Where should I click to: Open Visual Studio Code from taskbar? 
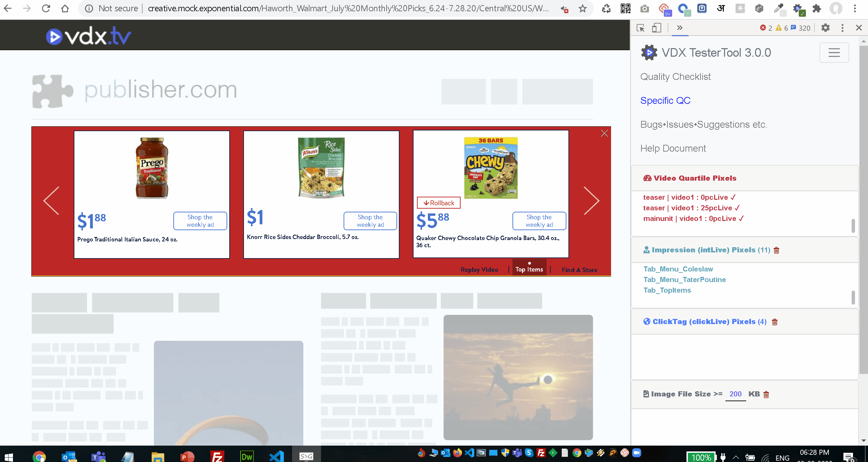pyautogui.click(x=276, y=456)
